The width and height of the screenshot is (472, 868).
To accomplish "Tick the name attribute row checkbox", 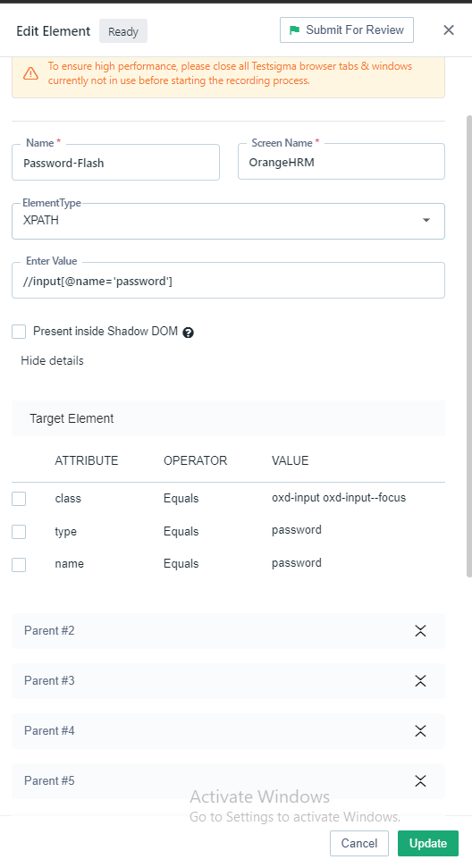I will pos(19,565).
